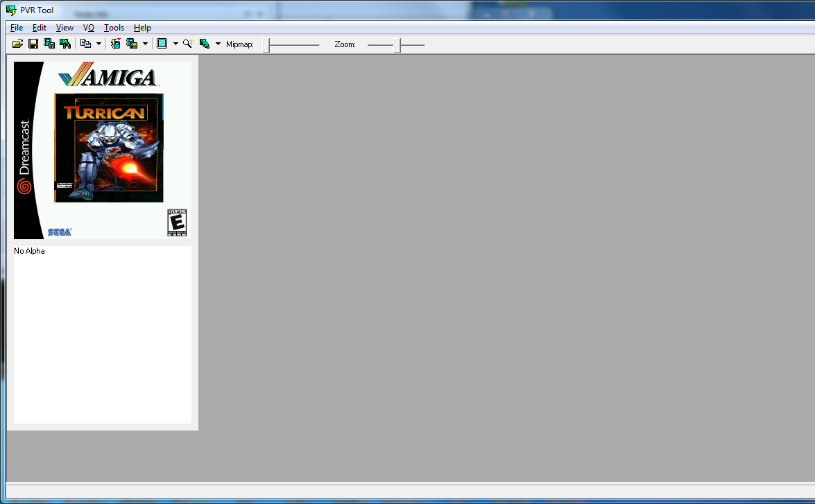Viewport: 815px width, 504px height.
Task: Expand the dropdown arrow just left of the Mipmap label
Action: (218, 44)
